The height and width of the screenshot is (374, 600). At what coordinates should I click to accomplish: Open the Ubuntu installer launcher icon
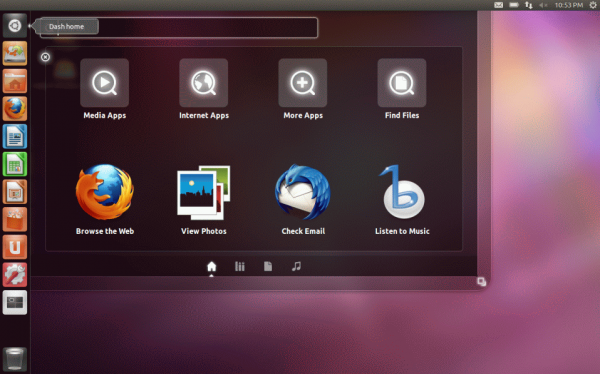click(x=15, y=53)
